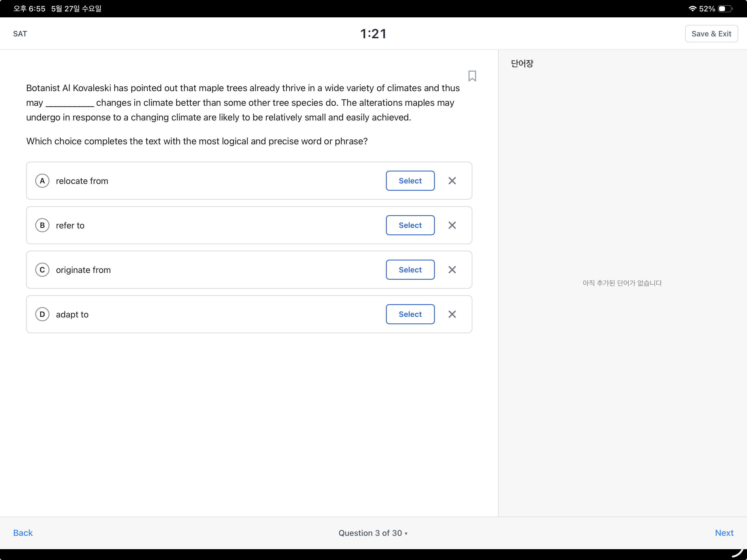
Task: Choose the circled C radio for 'originate from'
Action: tap(42, 270)
